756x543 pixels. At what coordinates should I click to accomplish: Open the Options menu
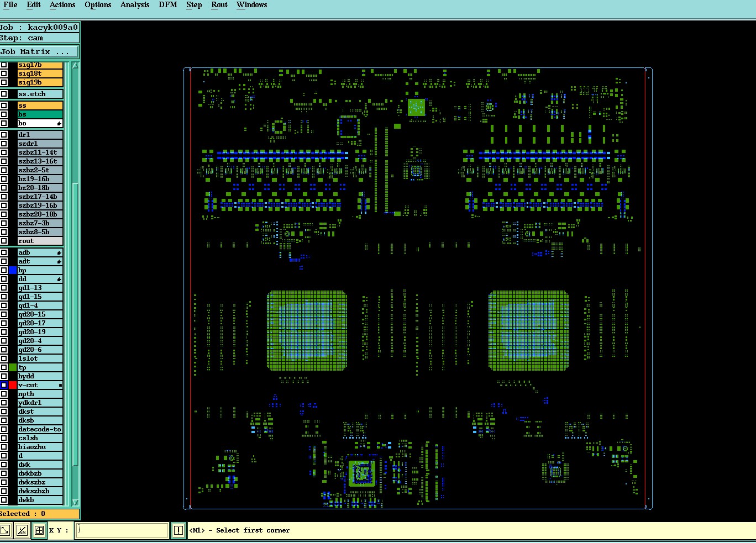[x=98, y=4]
